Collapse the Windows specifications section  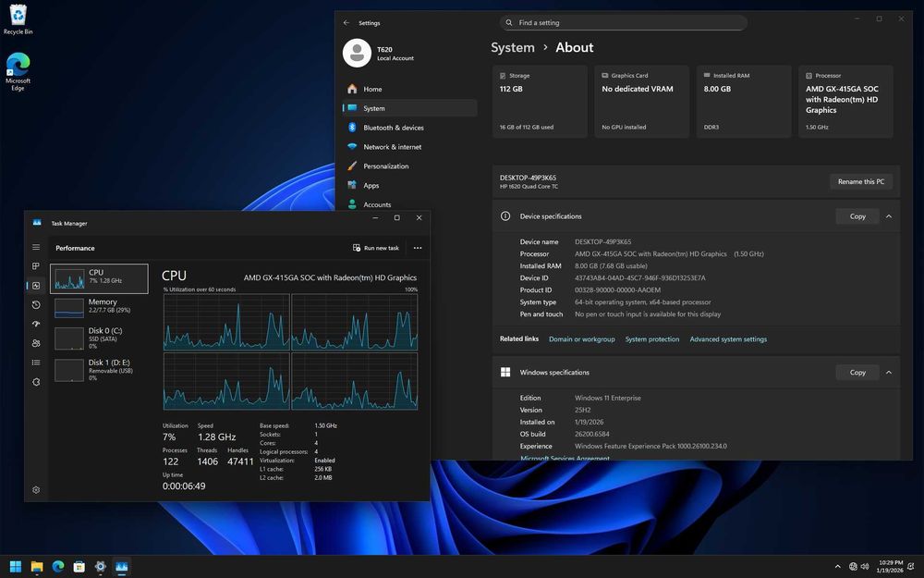(888, 373)
